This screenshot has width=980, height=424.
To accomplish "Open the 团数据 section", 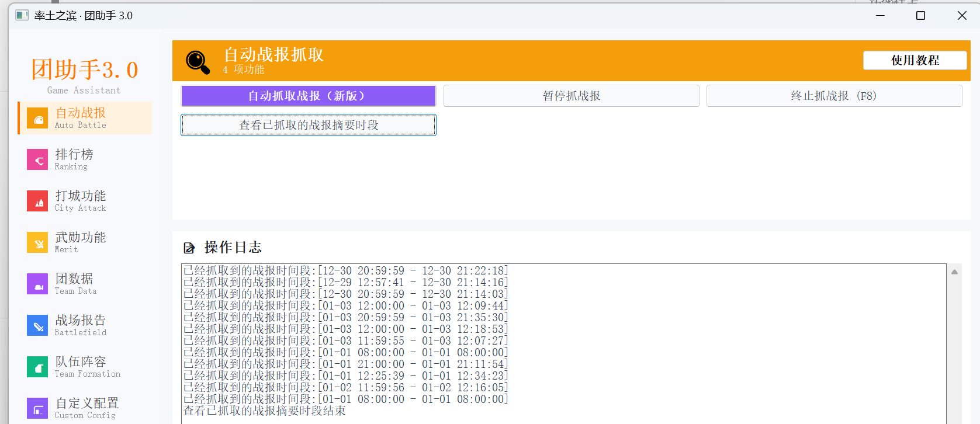I will tap(85, 284).
